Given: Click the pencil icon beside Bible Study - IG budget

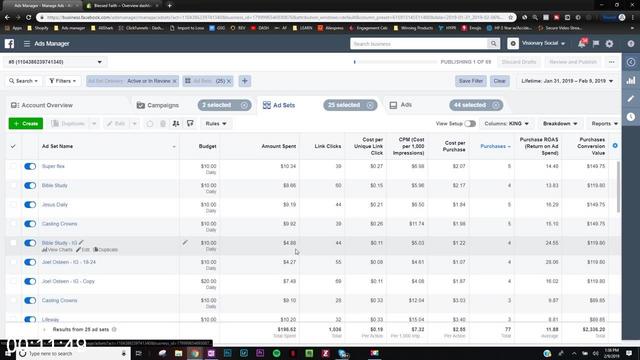Looking at the screenshot, I should [185, 243].
